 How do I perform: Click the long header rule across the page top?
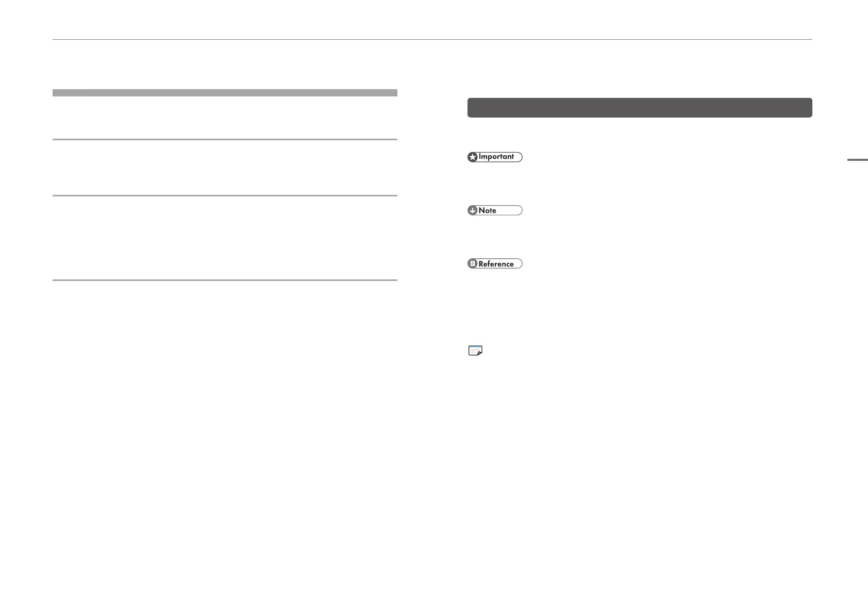[432, 39]
